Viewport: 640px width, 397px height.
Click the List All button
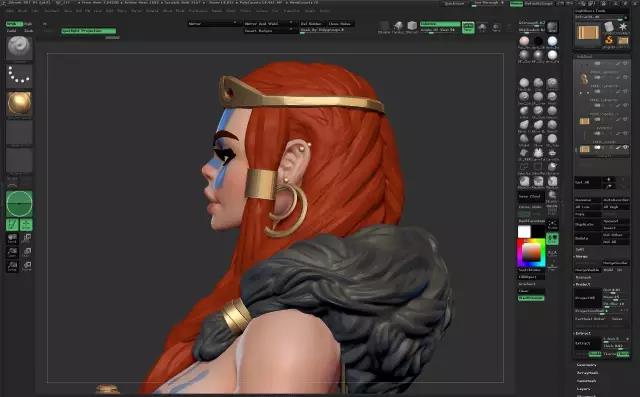pyautogui.click(x=587, y=182)
